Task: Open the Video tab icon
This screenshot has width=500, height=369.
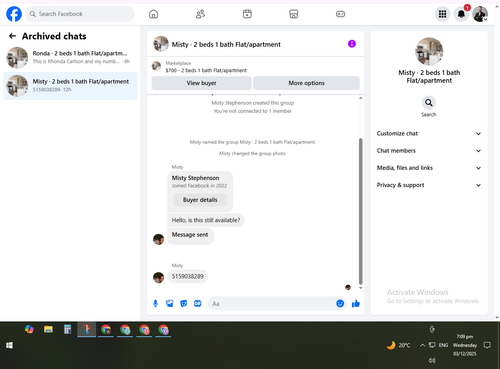Action: click(x=247, y=14)
